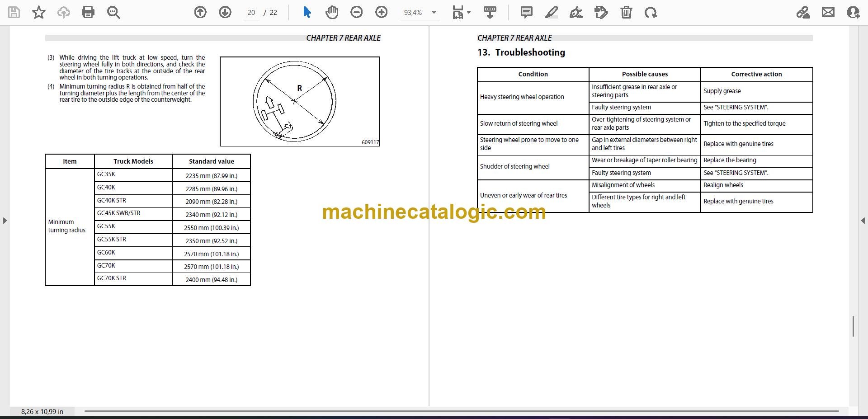Select the 2550 mm (100.39 in.) value
This screenshot has width=868, height=419.
click(x=211, y=228)
